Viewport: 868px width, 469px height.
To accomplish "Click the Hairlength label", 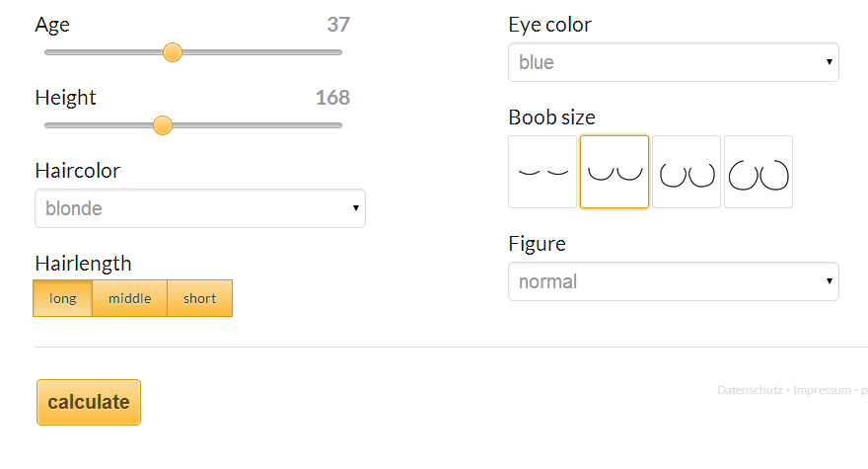I will pos(83,263).
